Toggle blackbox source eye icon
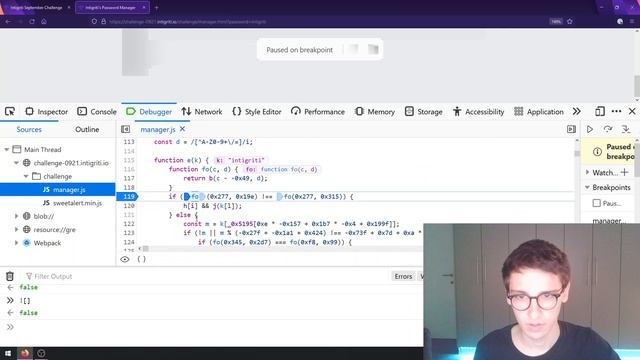640x360 pixels. click(125, 259)
